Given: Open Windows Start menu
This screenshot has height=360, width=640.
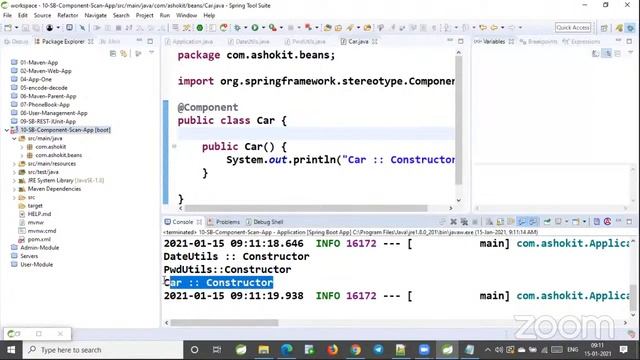Looking at the screenshot, I should click(11, 350).
